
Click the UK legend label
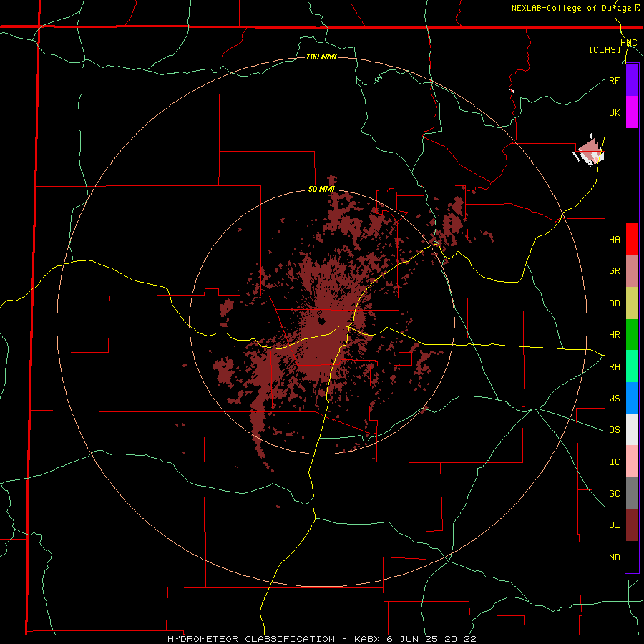(x=614, y=112)
